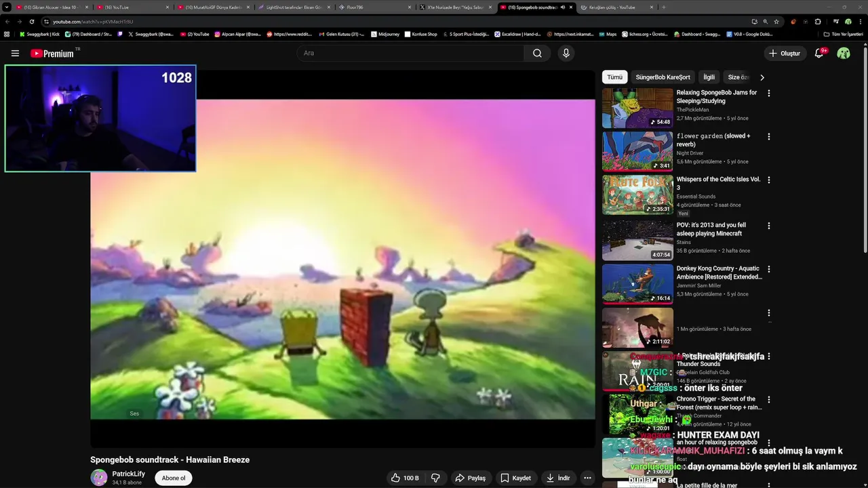Open tab search dropdown in Chrome
The height and width of the screenshot is (488, 868).
coord(7,7)
